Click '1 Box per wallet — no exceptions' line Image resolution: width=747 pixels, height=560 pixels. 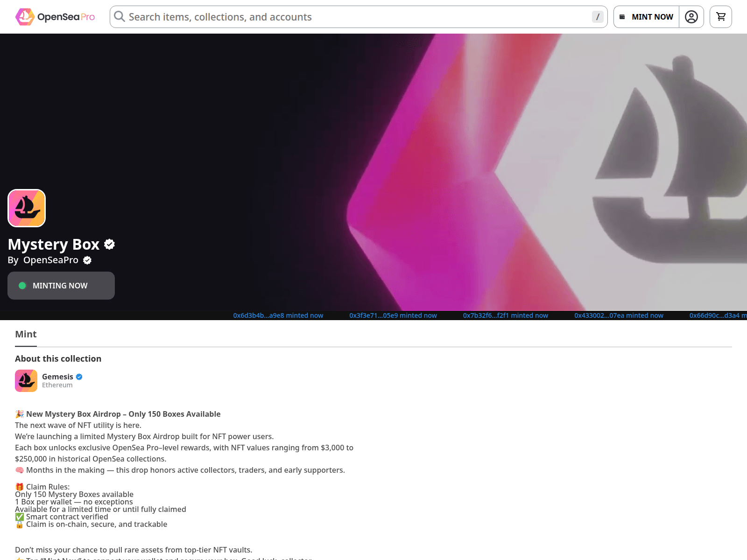74,502
